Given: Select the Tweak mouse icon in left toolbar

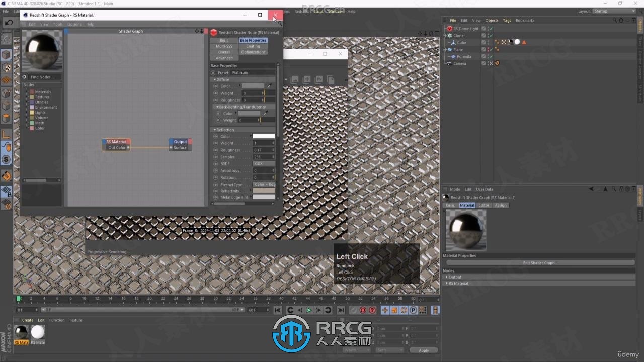Looking at the screenshot, I should pyautogui.click(x=6, y=147).
